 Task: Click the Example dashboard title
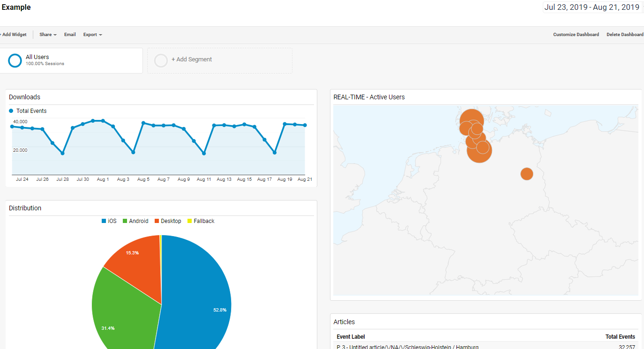16,7
